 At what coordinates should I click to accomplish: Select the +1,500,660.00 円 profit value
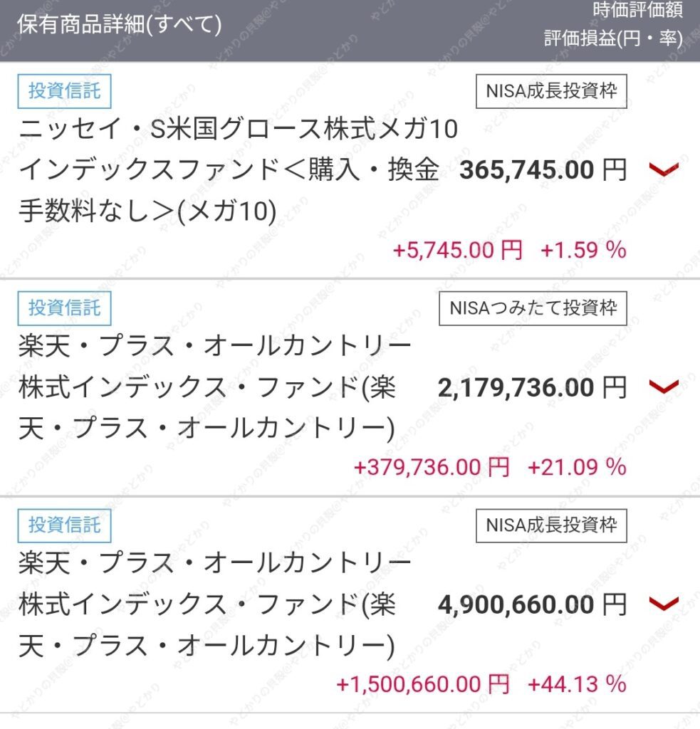click(423, 684)
